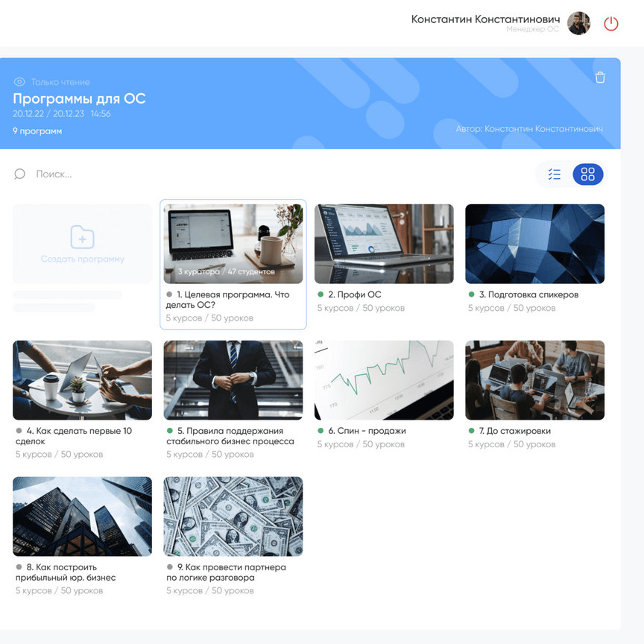Click the Создать программу folder-plus icon
Screen dimensions: 644x644
[82, 236]
